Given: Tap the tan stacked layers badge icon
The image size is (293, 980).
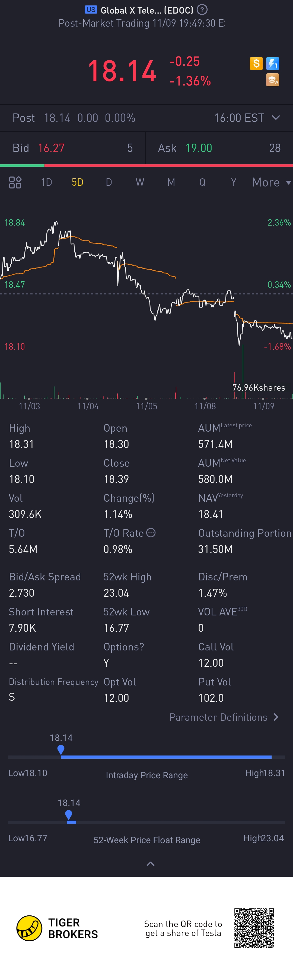Looking at the screenshot, I should tap(272, 80).
